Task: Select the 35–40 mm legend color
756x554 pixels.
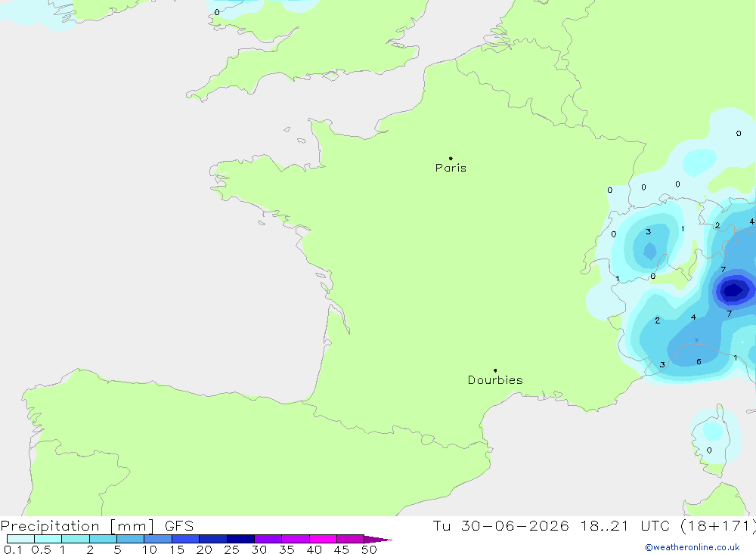Action: [x=295, y=539]
